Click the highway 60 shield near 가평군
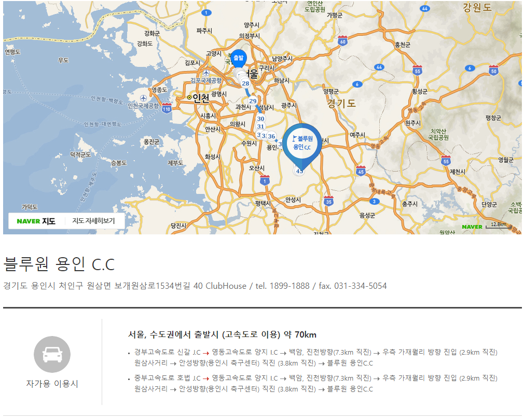 [342, 40]
